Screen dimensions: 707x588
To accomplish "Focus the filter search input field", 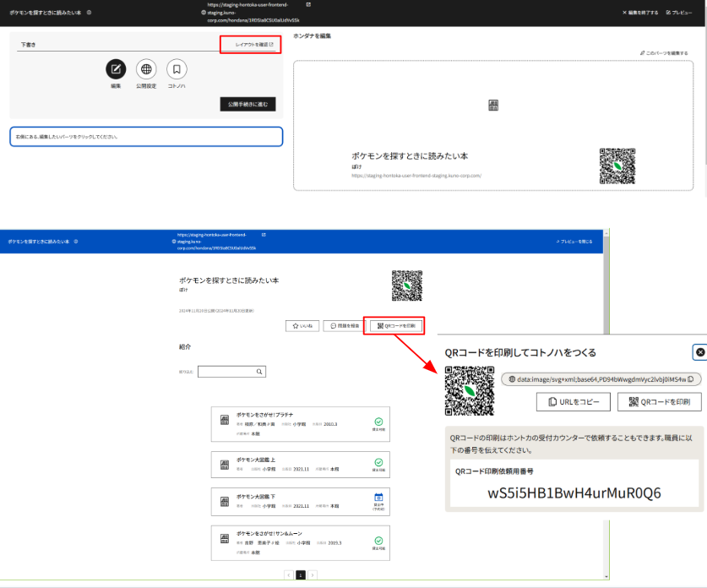I will click(231, 372).
